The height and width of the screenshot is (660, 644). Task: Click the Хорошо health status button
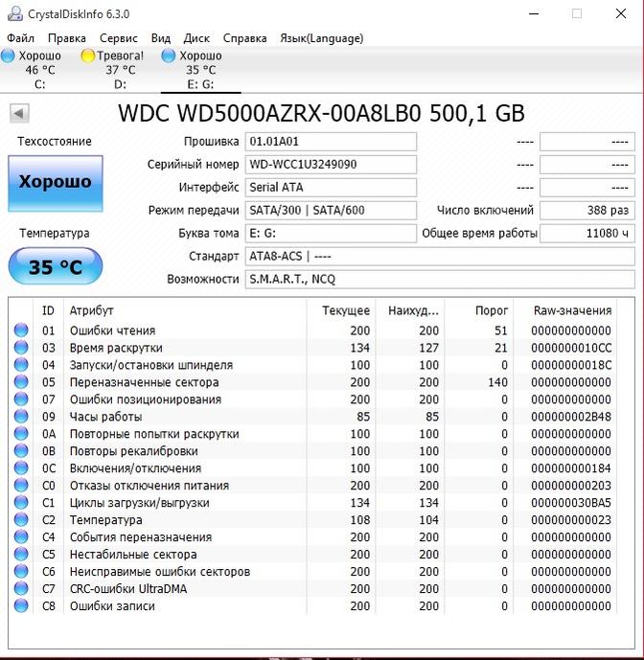56,183
